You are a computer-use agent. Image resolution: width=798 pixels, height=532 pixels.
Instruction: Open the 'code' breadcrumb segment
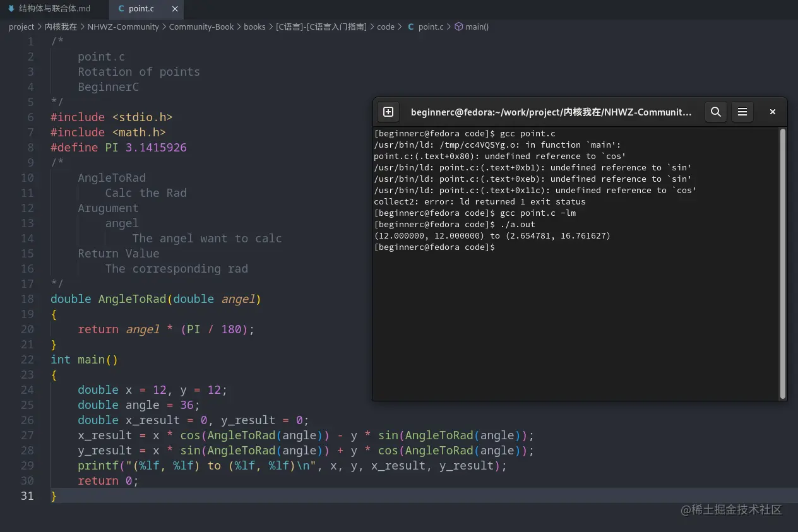[x=386, y=27]
